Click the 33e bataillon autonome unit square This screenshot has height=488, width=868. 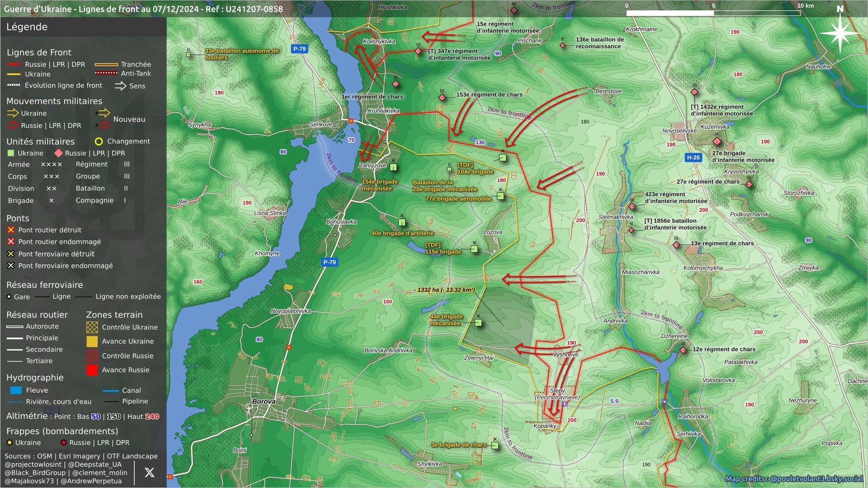[189, 55]
